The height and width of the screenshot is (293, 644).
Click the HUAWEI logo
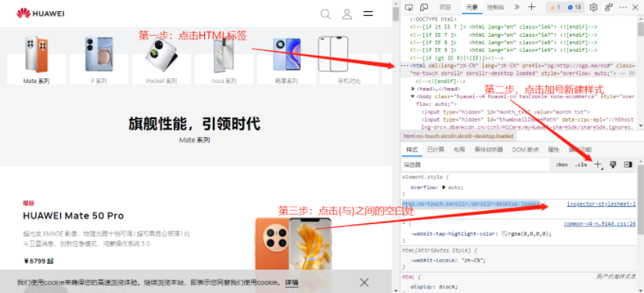point(41,13)
